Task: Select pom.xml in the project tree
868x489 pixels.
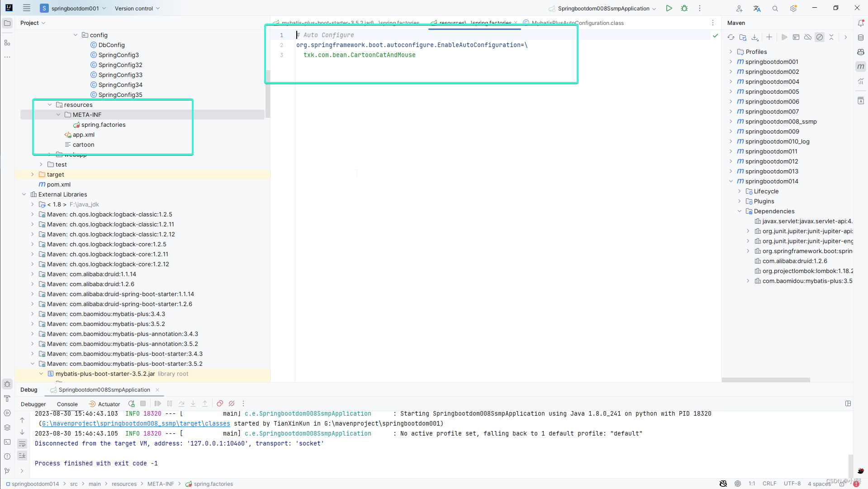Action: 59,184
